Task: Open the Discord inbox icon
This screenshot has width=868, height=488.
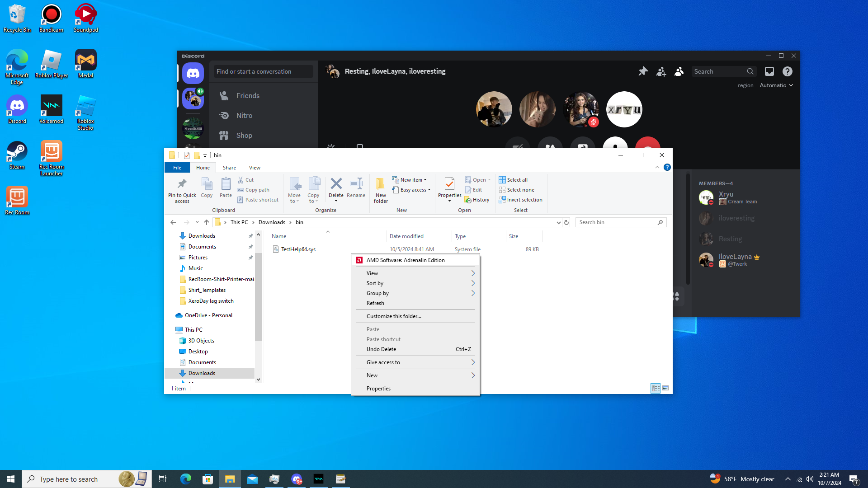Action: pos(769,71)
